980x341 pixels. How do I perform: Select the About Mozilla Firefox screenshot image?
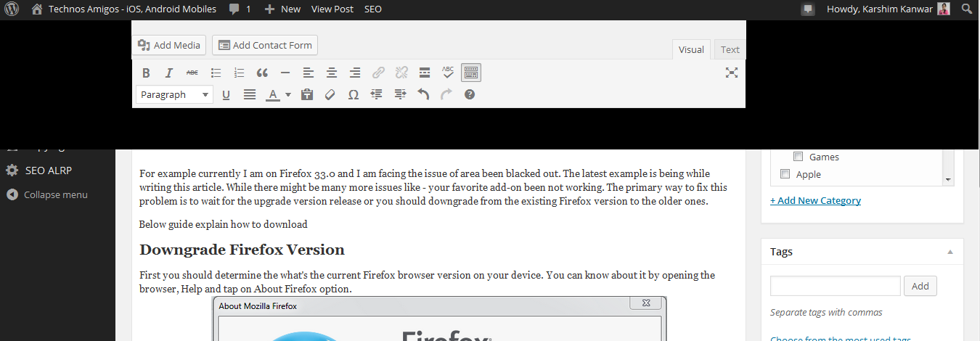439,319
